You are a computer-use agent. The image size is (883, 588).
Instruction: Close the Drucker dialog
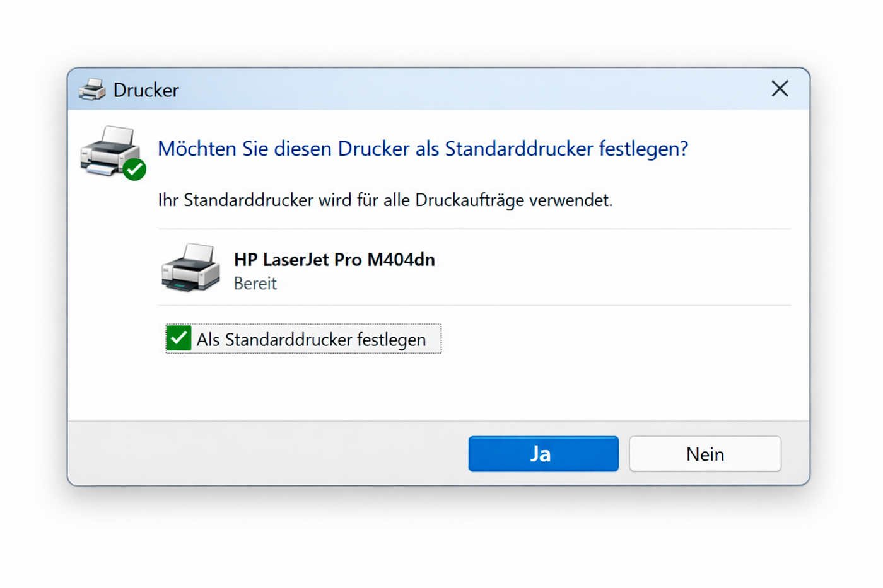(x=780, y=89)
